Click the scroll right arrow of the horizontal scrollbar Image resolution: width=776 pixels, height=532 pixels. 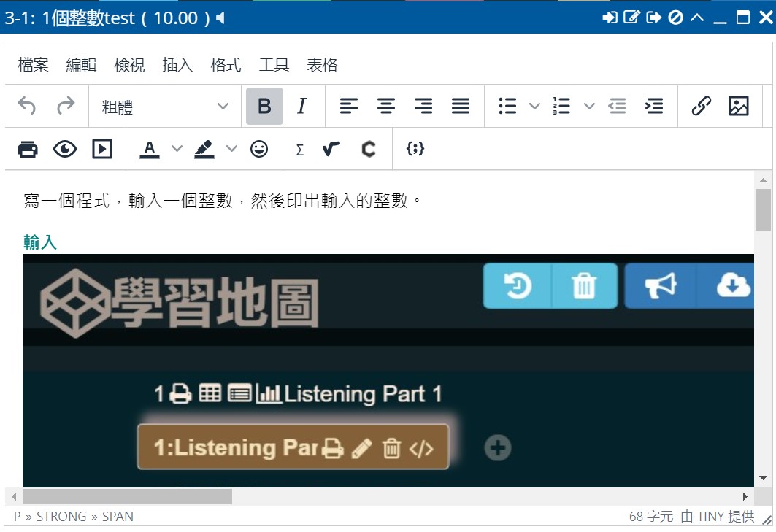pyautogui.click(x=745, y=496)
